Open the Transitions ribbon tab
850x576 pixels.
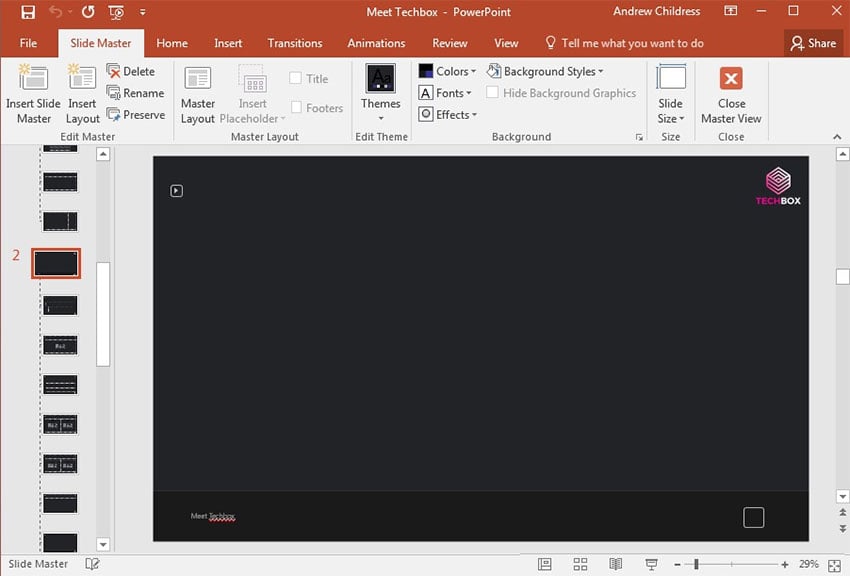coord(294,43)
